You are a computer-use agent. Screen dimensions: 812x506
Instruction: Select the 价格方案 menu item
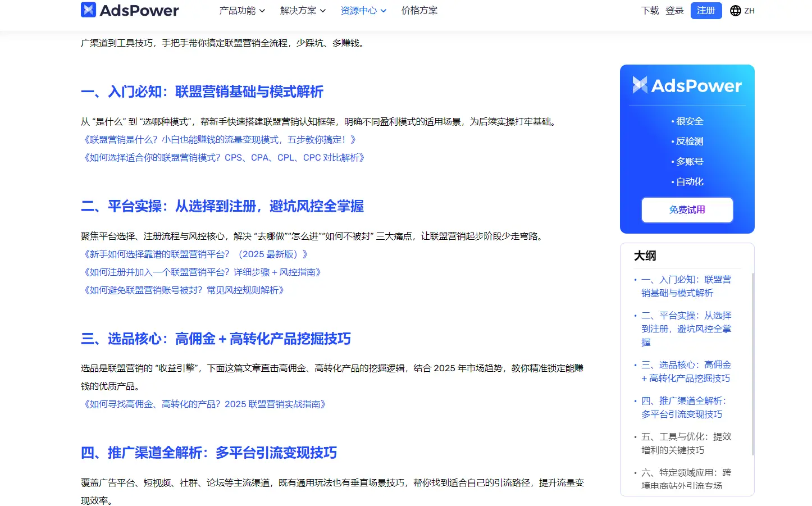tap(419, 10)
